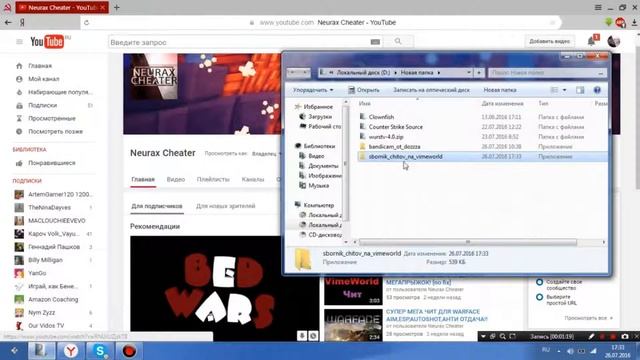Image resolution: width=640 pixels, height=360 pixels.
Task: Change Explorer view mode icon
Action: (554, 90)
